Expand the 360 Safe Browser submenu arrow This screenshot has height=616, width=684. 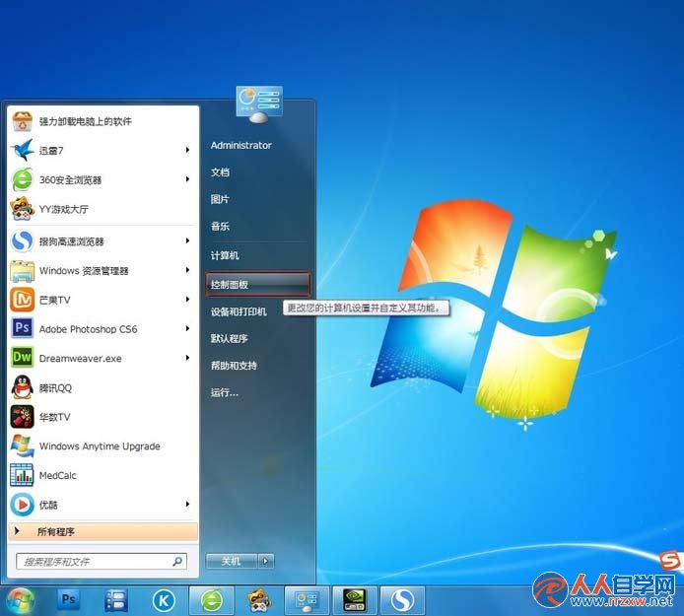[x=187, y=179]
